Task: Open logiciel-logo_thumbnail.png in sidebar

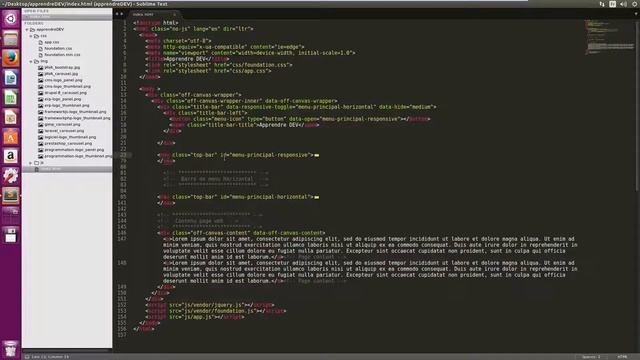Action: [x=70, y=137]
